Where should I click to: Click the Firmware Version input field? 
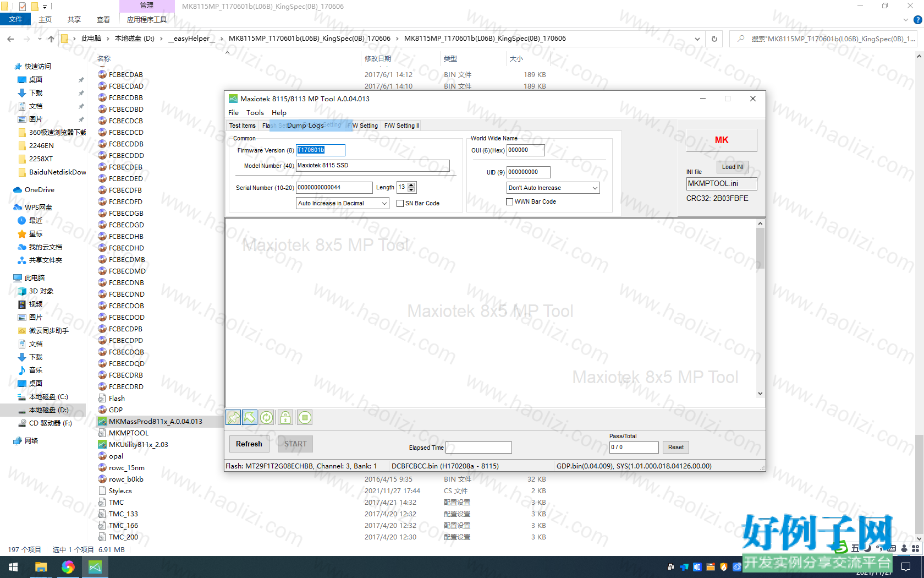click(321, 150)
